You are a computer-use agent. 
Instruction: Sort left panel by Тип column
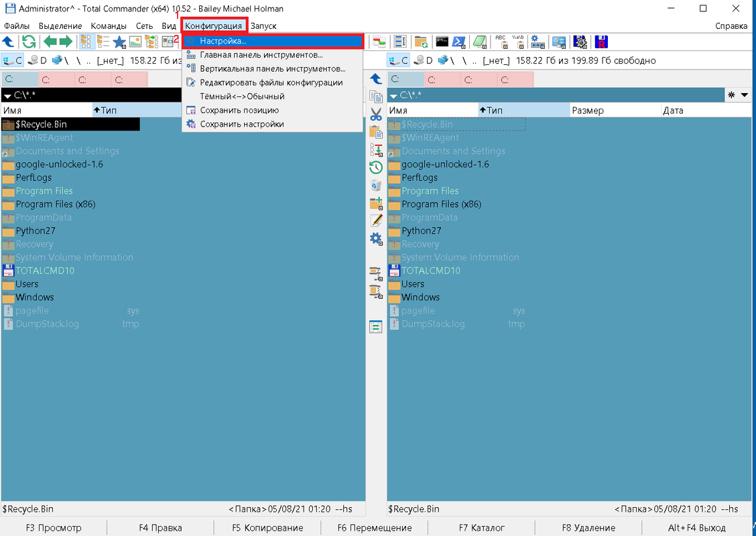[x=137, y=111]
